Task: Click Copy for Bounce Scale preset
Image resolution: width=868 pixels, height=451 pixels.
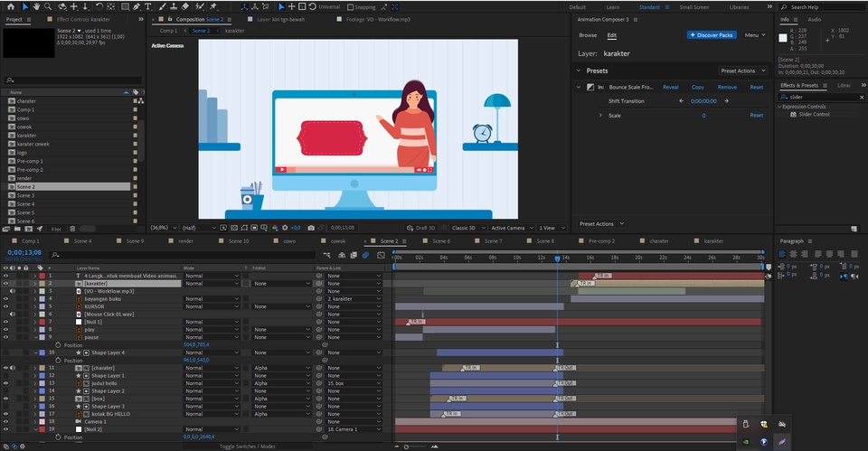Action: pyautogui.click(x=697, y=87)
